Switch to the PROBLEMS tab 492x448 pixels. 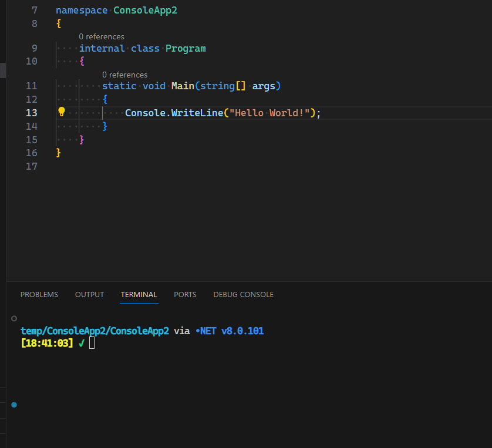pos(39,294)
